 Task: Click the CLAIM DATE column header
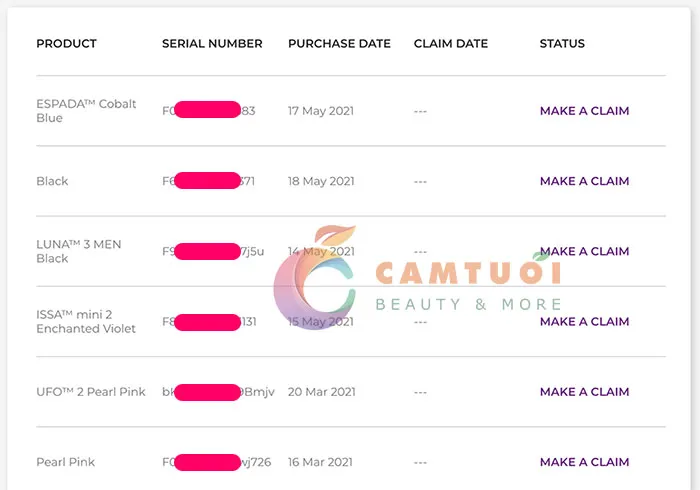(x=451, y=44)
